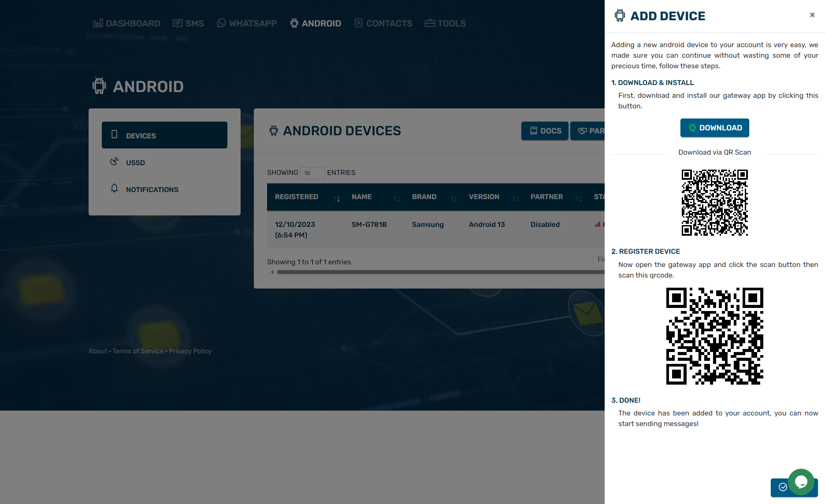Click the USSD dial icon
Image resolution: width=825 pixels, height=504 pixels.
[114, 161]
